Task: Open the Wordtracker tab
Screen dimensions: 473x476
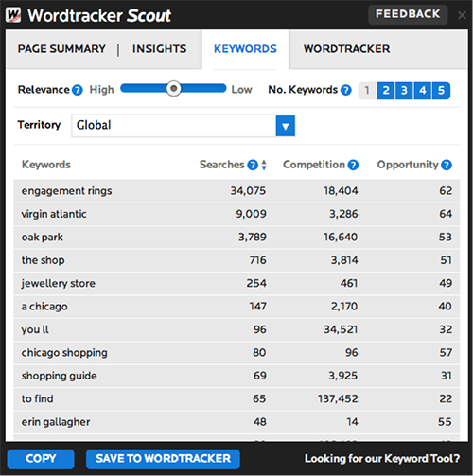Action: (346, 49)
